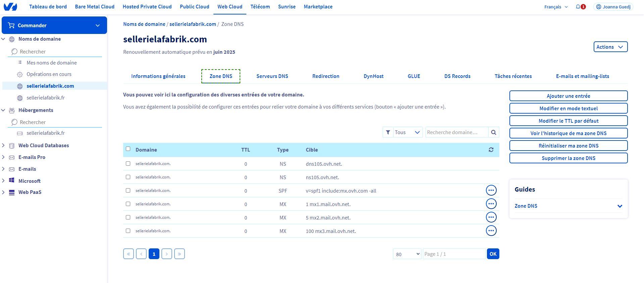
Task: Go to the last page with double-arrow icon
Action: [x=180, y=254]
